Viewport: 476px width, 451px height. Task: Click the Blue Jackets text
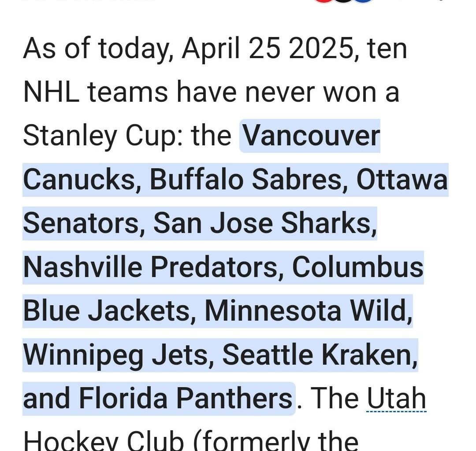pos(106,311)
